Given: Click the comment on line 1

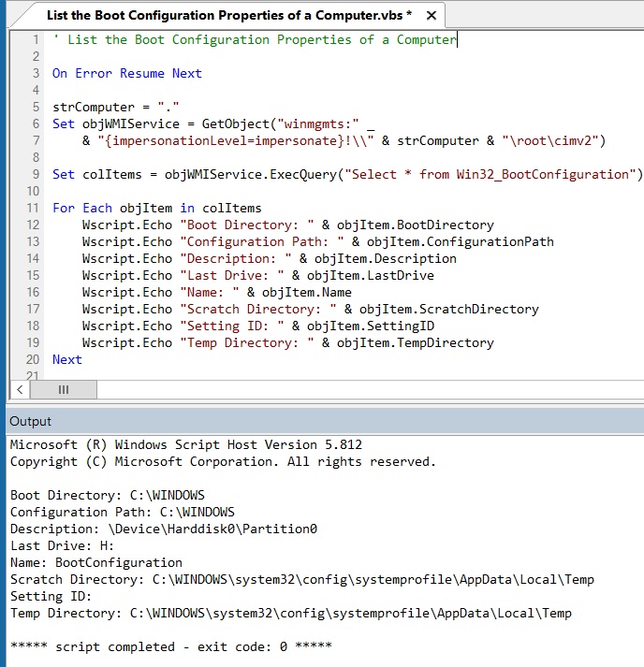Looking at the screenshot, I should pyautogui.click(x=254, y=39).
